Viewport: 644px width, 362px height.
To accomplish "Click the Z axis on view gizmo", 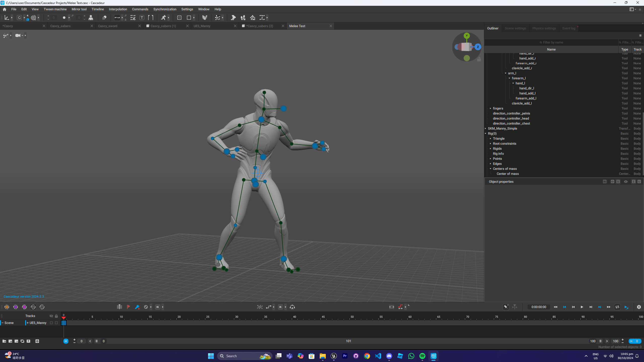I will pos(478,47).
